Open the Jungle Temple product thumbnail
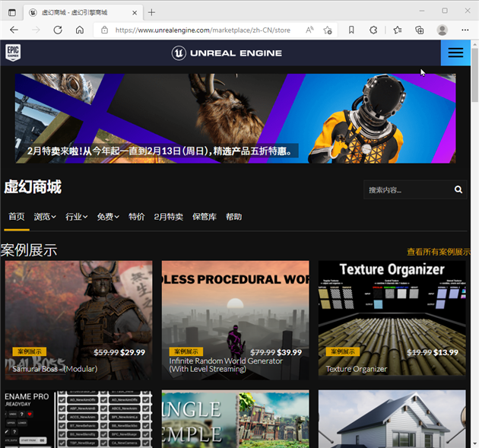 click(235, 418)
